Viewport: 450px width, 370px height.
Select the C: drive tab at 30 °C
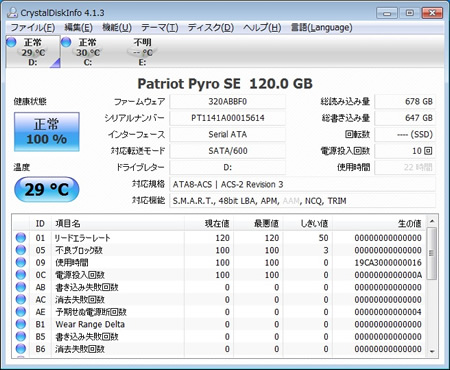pos(88,52)
